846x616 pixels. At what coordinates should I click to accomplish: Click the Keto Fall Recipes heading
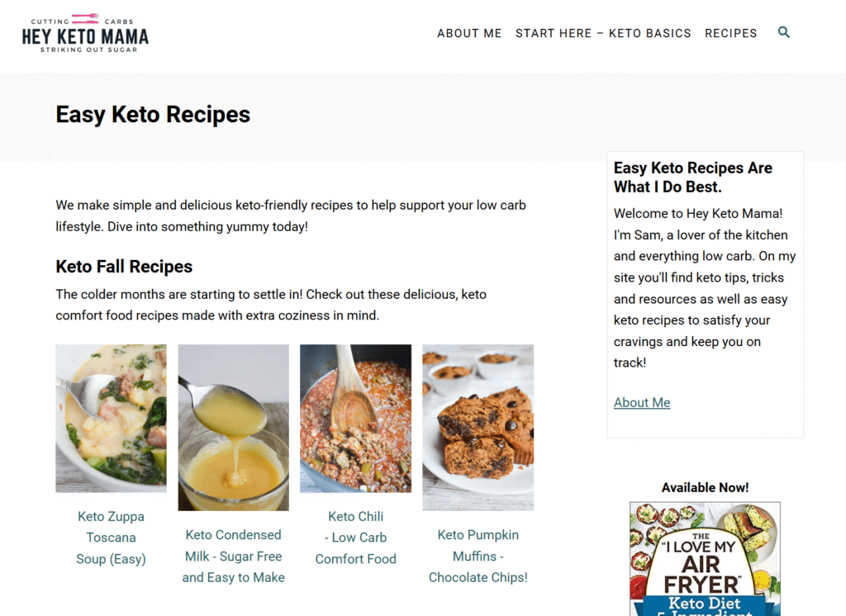(124, 267)
